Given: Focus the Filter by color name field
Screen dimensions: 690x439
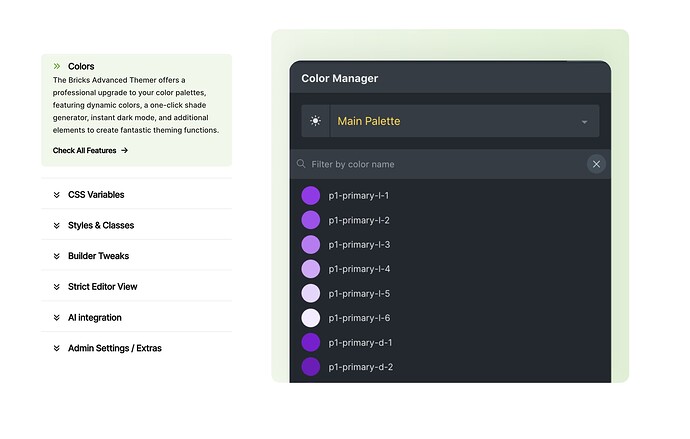Looking at the screenshot, I should click(x=440, y=164).
